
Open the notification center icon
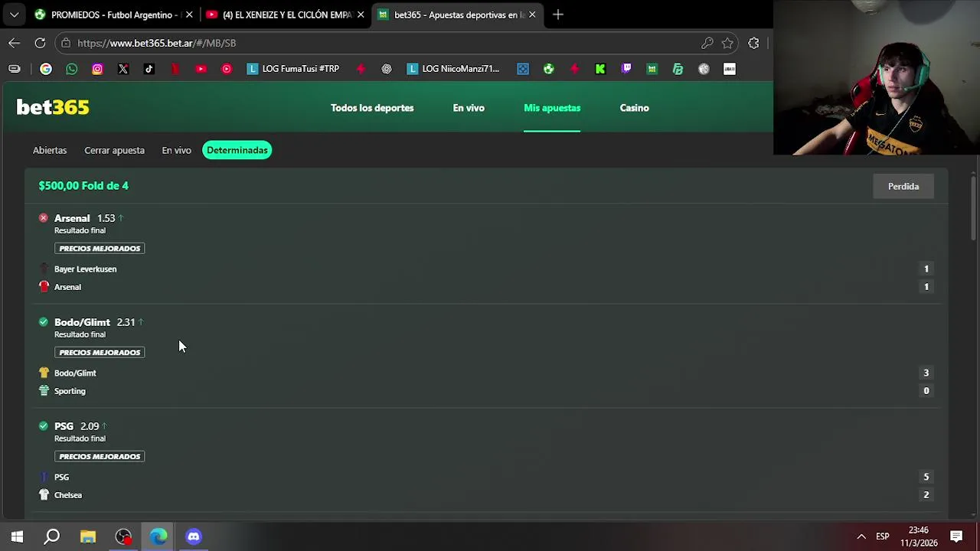tap(956, 536)
